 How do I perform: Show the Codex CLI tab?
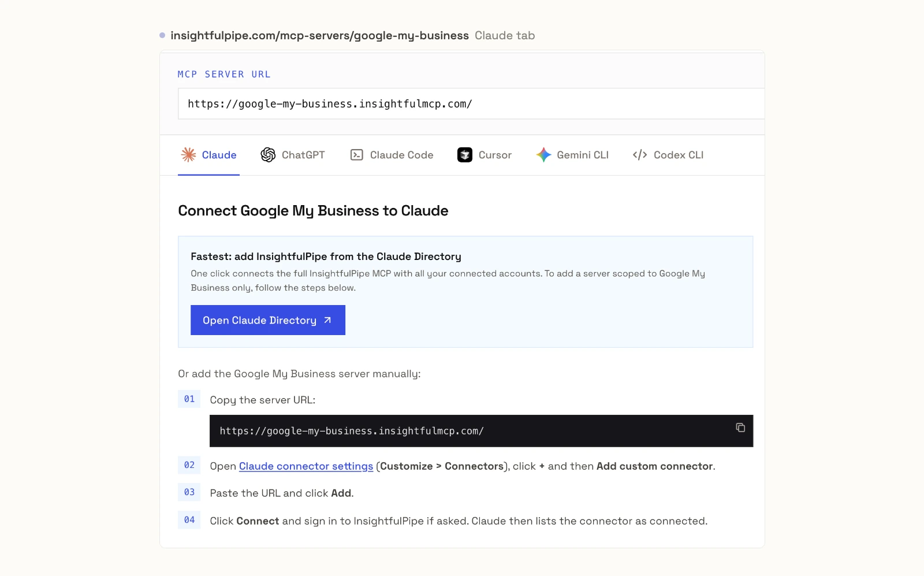pos(668,155)
